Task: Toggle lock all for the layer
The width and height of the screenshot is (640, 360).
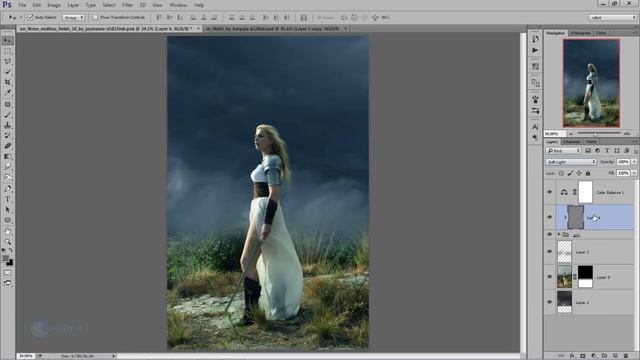Action: [588, 173]
